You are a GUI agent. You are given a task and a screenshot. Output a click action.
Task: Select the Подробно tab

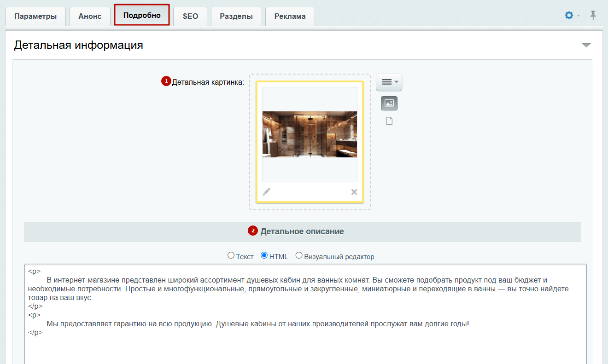(142, 15)
